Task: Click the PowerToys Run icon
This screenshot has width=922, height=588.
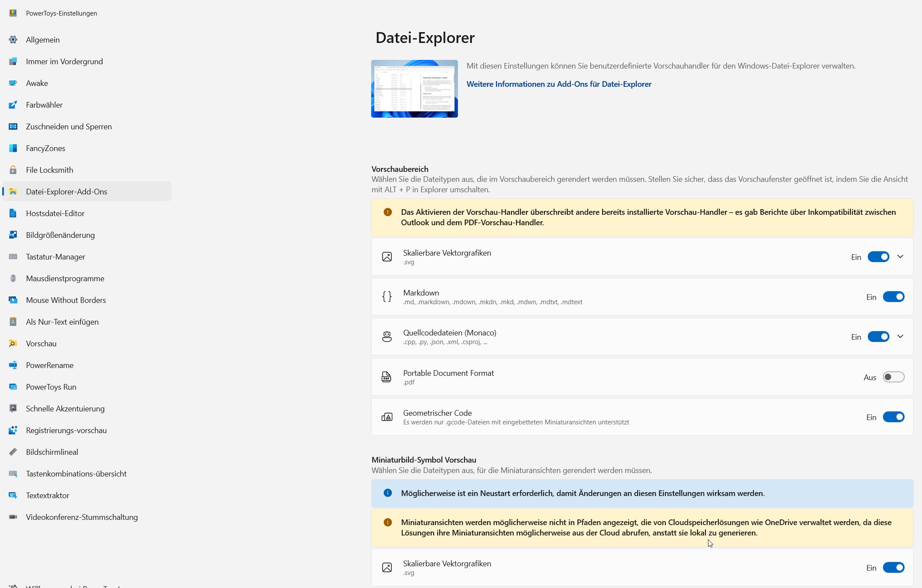Action: click(x=13, y=387)
